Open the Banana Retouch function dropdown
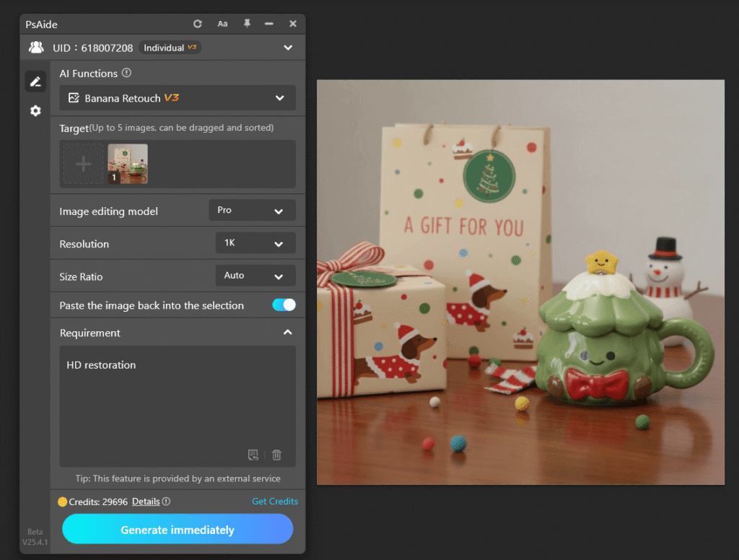Image resolution: width=739 pixels, height=560 pixels. 177,97
